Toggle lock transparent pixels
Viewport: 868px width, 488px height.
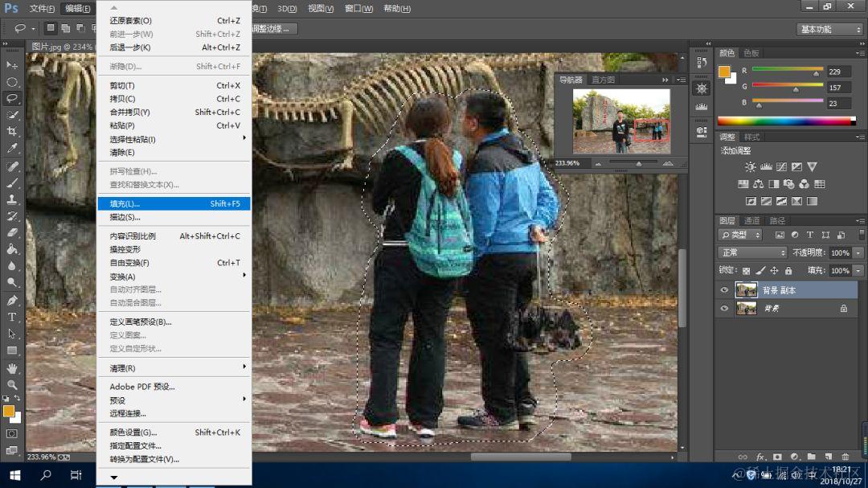pos(746,270)
